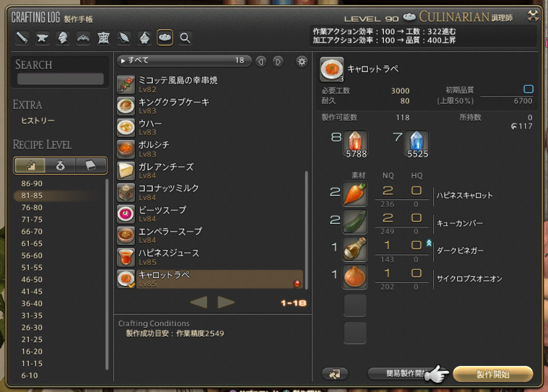This screenshot has width=548, height=392.
Task: Select the Blacksmith anvil class icon
Action: 42,38
